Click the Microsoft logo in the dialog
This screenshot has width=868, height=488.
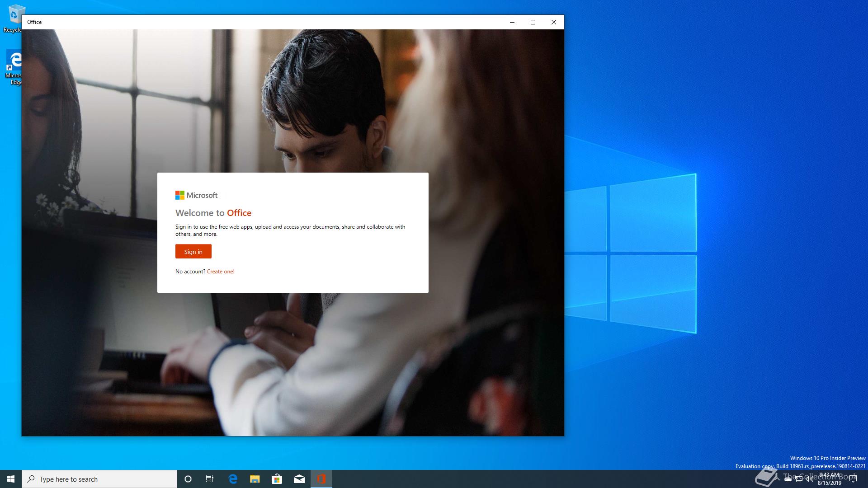coord(196,195)
